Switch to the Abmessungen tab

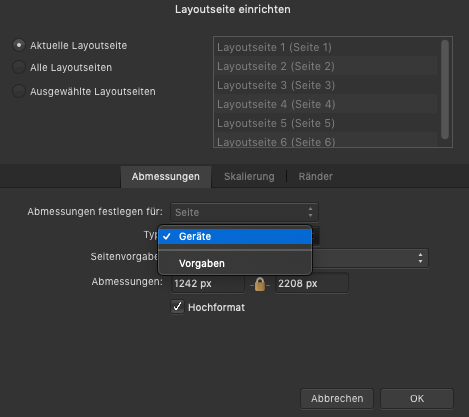(166, 176)
